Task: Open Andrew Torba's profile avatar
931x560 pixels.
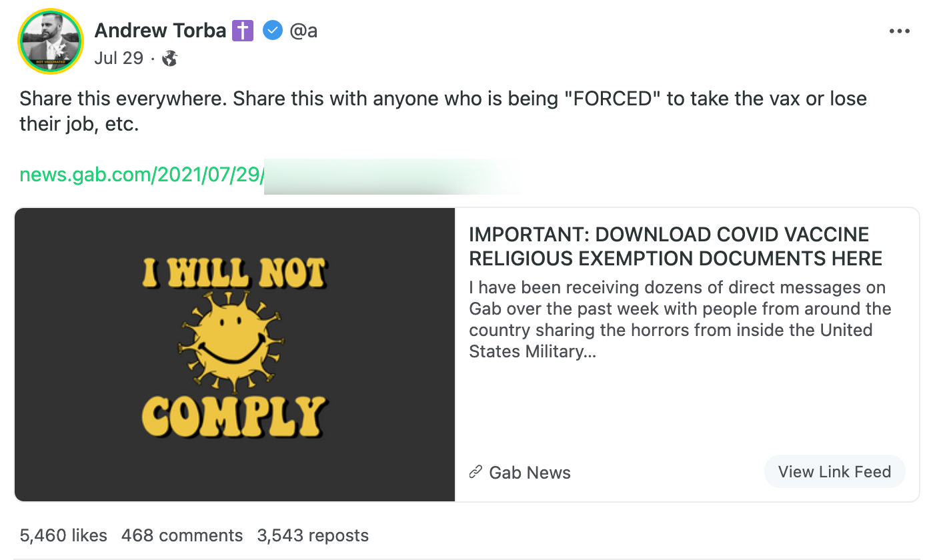Action: pyautogui.click(x=51, y=41)
